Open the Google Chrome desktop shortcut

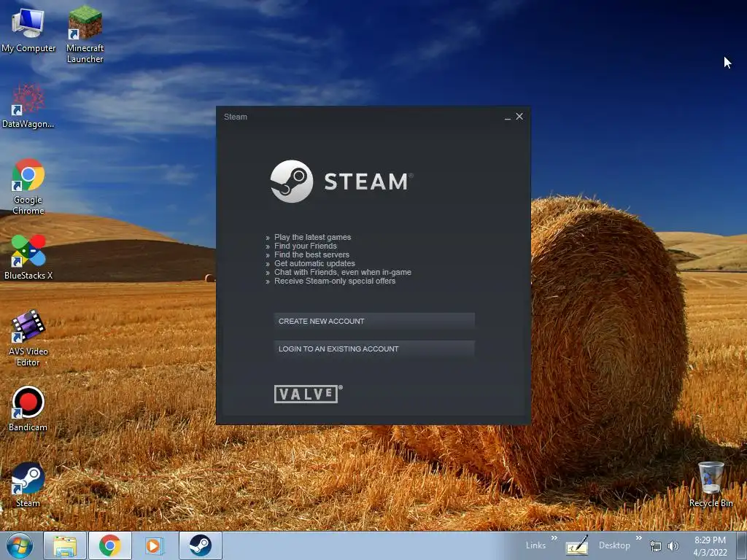[28, 186]
